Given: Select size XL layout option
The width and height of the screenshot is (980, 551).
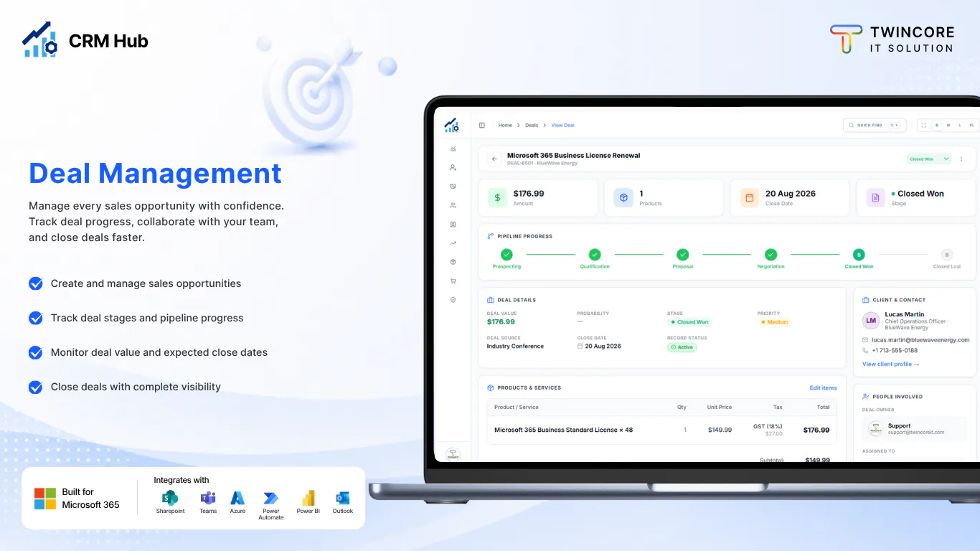Looking at the screenshot, I should [x=971, y=125].
